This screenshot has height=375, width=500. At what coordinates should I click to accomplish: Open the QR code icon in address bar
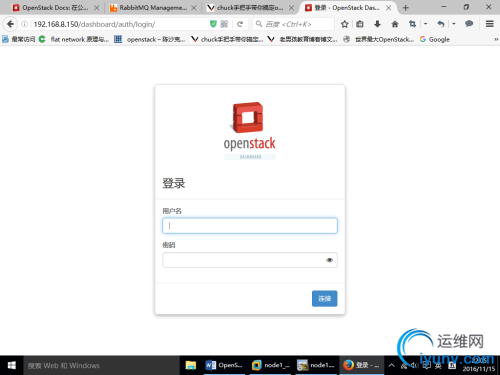[x=224, y=24]
